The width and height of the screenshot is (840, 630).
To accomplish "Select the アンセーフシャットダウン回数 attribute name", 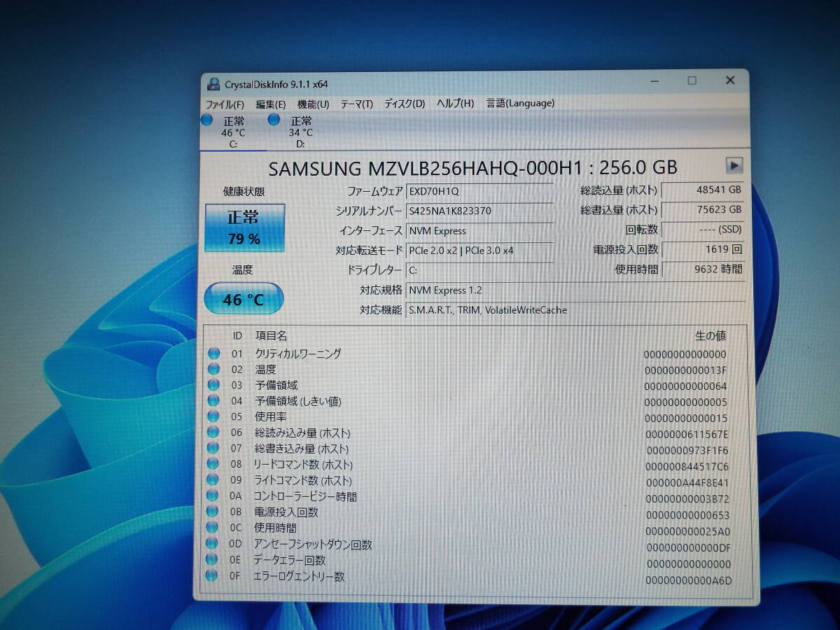I will tap(312, 545).
